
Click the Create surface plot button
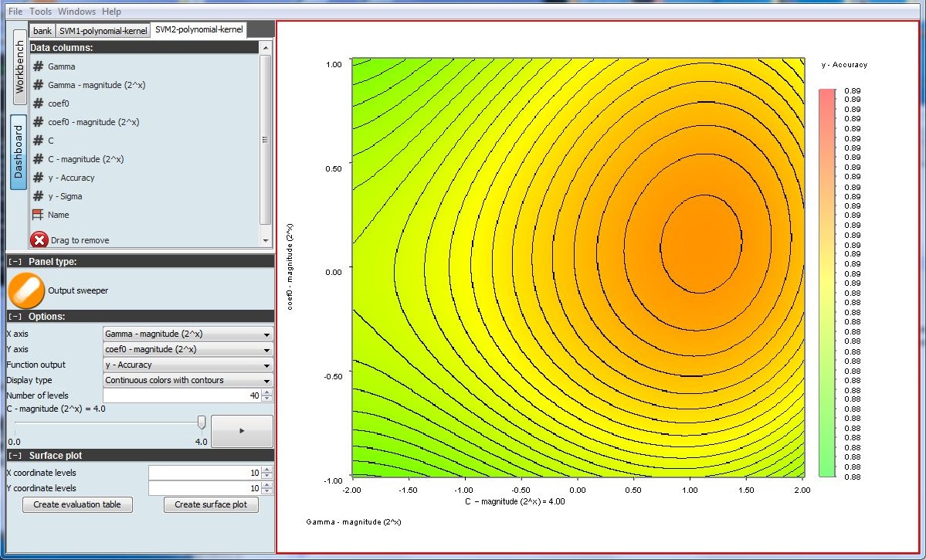211,504
